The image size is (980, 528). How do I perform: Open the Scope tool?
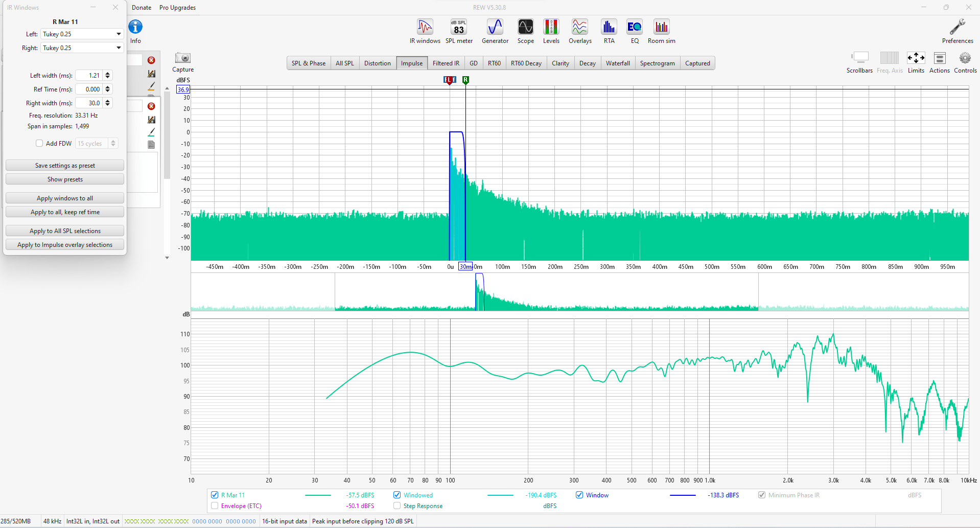pos(525,31)
